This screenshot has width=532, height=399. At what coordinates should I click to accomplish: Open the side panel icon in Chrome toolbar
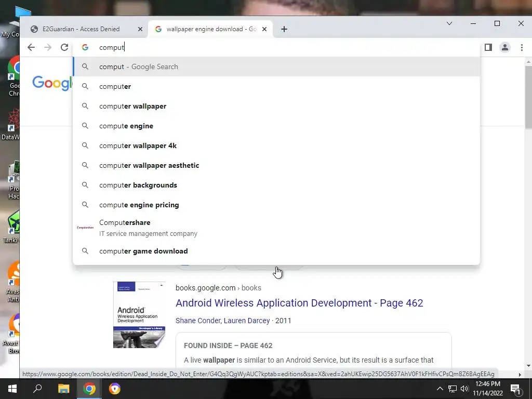[x=488, y=47]
